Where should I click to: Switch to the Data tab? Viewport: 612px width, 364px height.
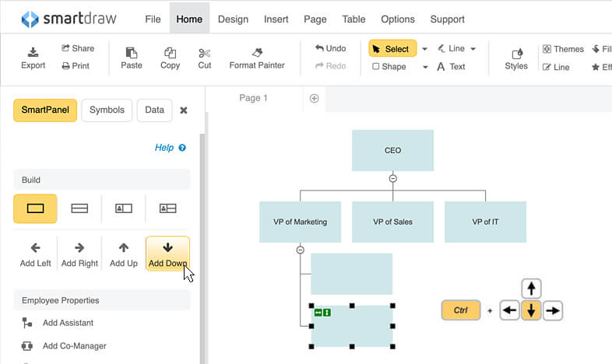click(155, 110)
